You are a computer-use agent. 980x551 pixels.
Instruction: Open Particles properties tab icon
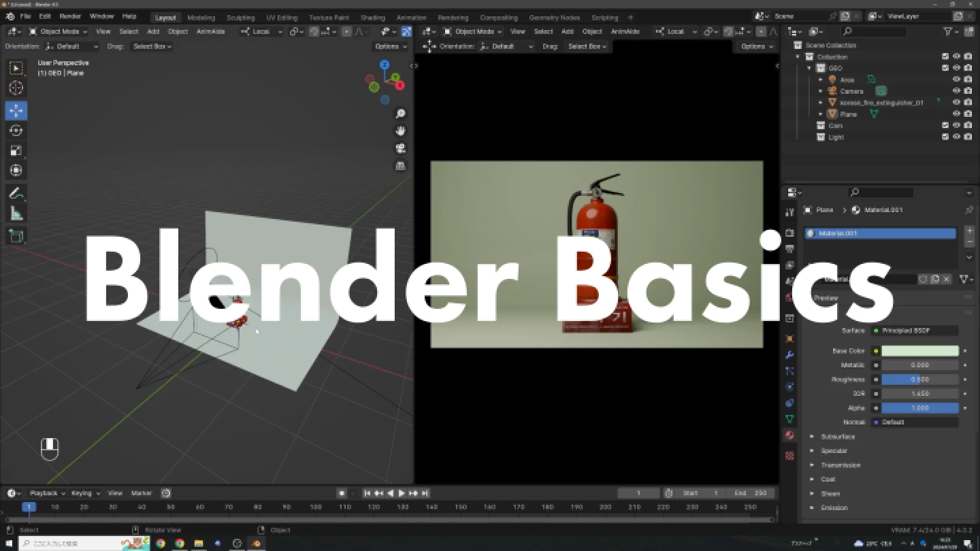(x=789, y=371)
